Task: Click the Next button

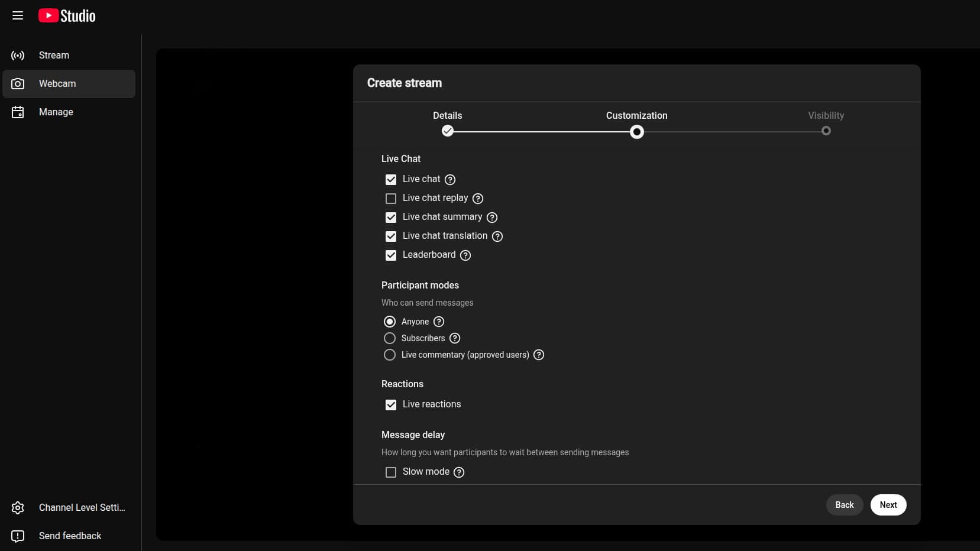Action: [888, 505]
